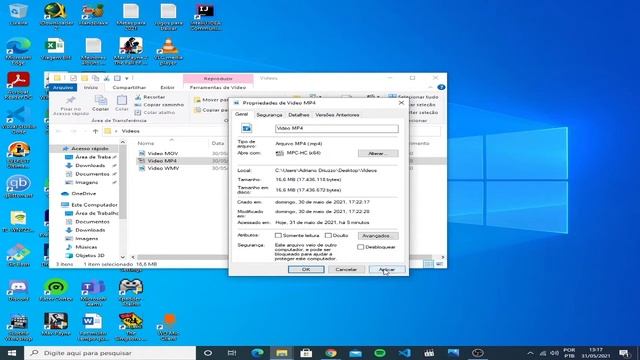This screenshot has width=640, height=360.
Task: Open Acrobat Reader DC desktop shortcut
Action: pyautogui.click(x=18, y=86)
